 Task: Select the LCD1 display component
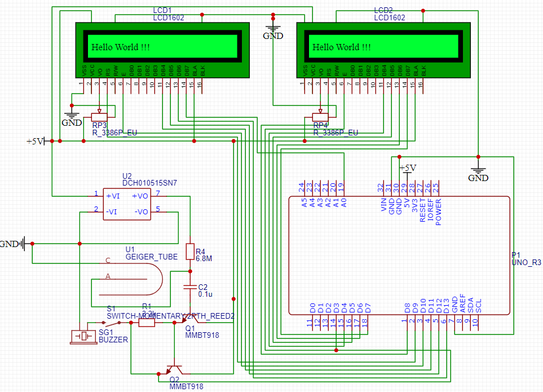(x=162, y=50)
